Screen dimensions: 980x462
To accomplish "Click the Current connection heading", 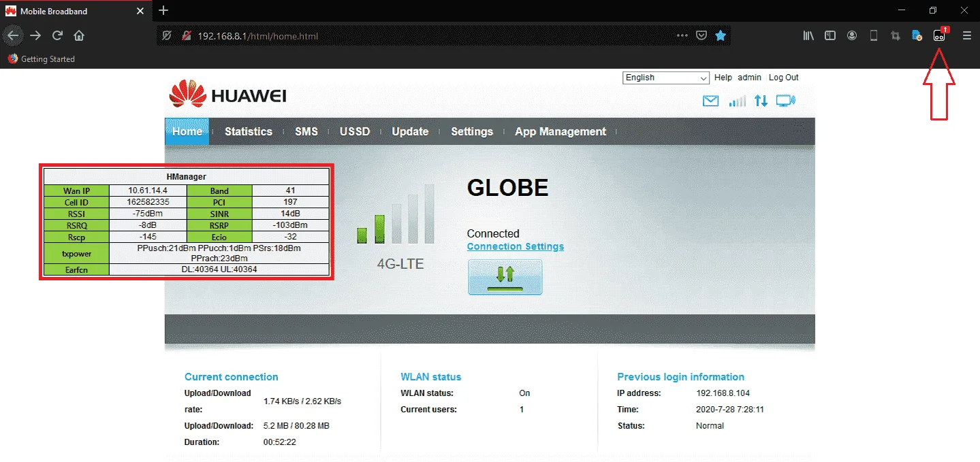I will (x=232, y=377).
